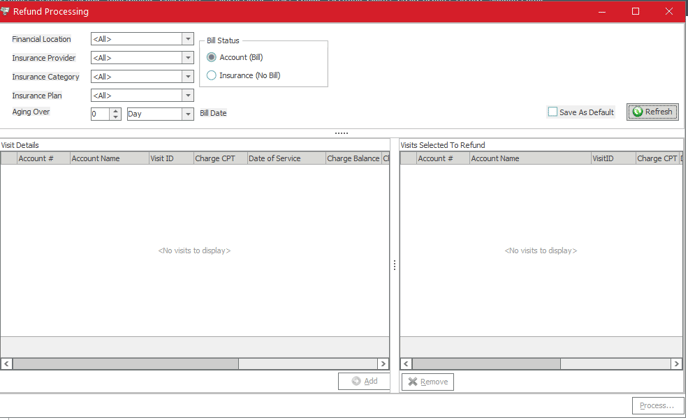
Task: Expand the Insurance Provider dropdown
Action: (x=187, y=58)
